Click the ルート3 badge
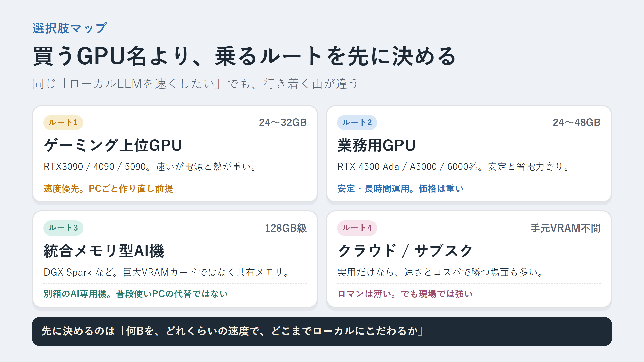The image size is (644, 362). [x=63, y=228]
